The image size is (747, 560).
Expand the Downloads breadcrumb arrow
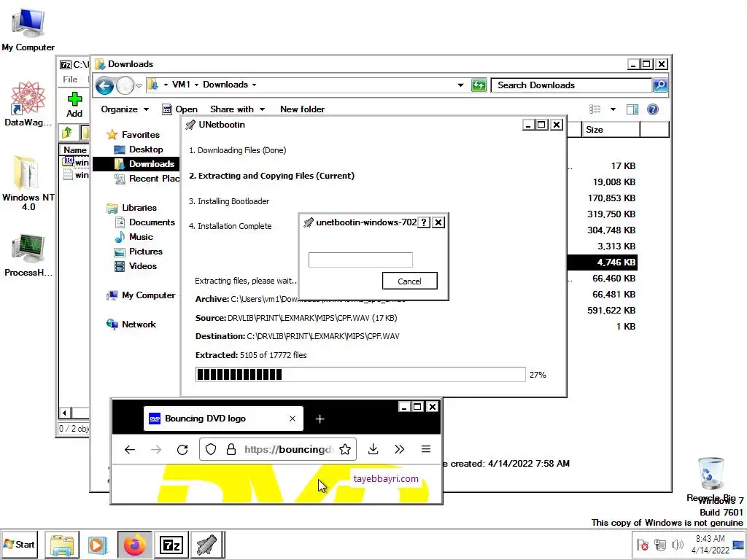(x=254, y=85)
